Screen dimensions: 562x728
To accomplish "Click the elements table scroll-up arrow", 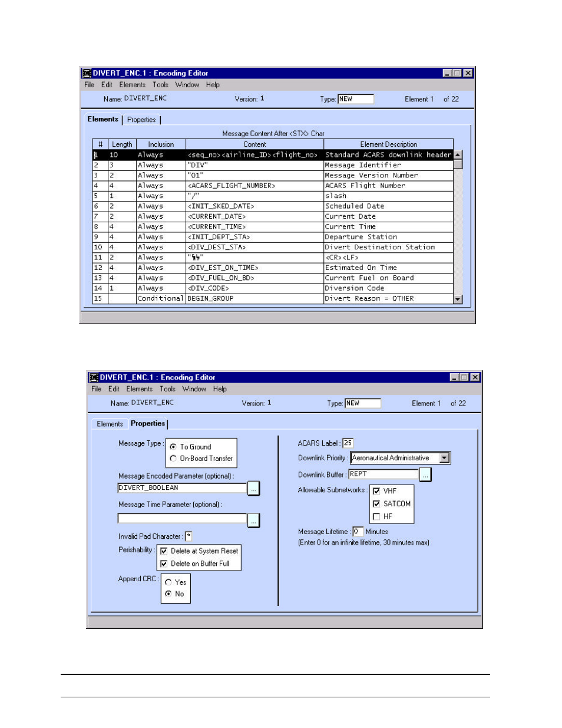I will [458, 154].
